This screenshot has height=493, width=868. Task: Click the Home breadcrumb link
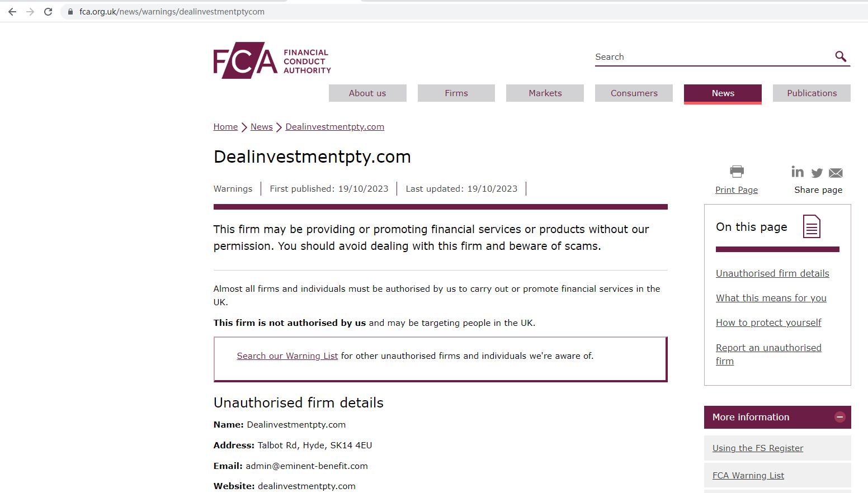(x=225, y=127)
